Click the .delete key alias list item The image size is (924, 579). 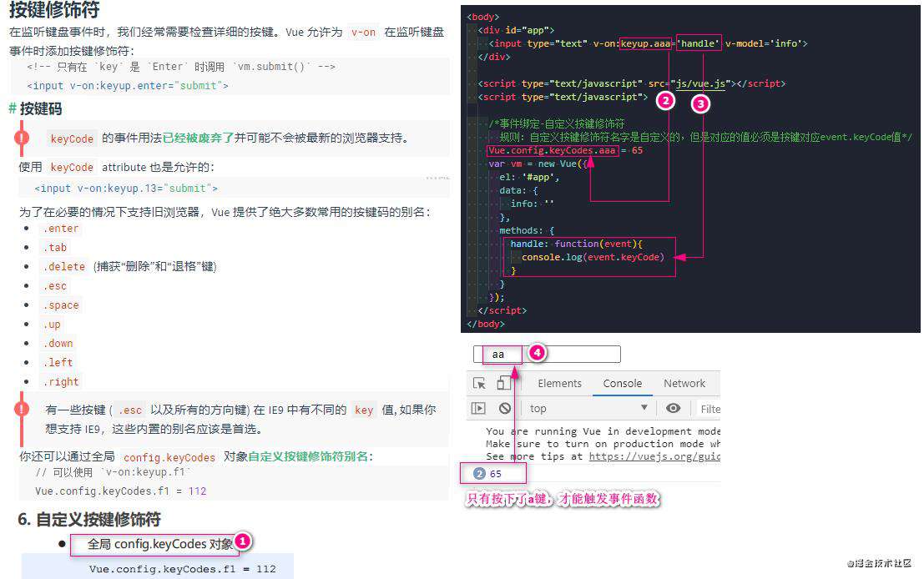pyautogui.click(x=63, y=267)
